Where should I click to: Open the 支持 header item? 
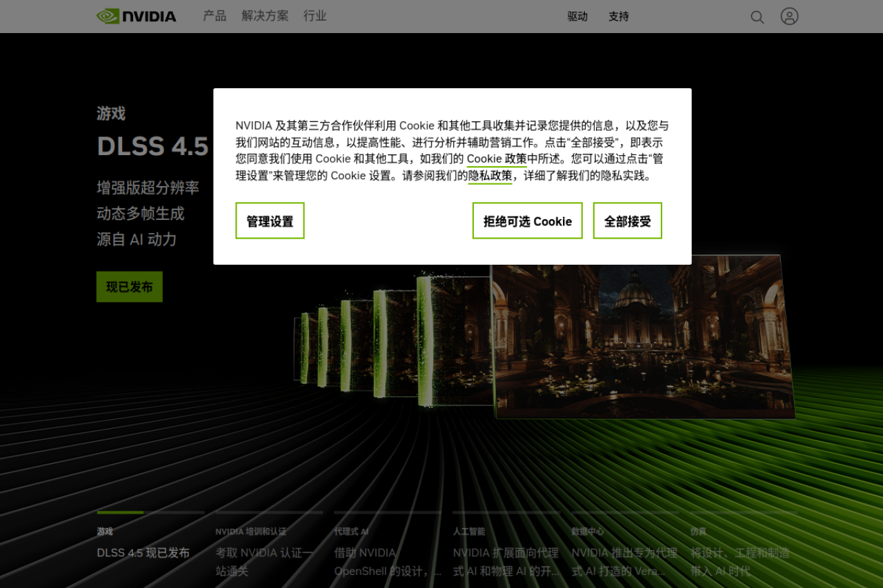point(619,17)
